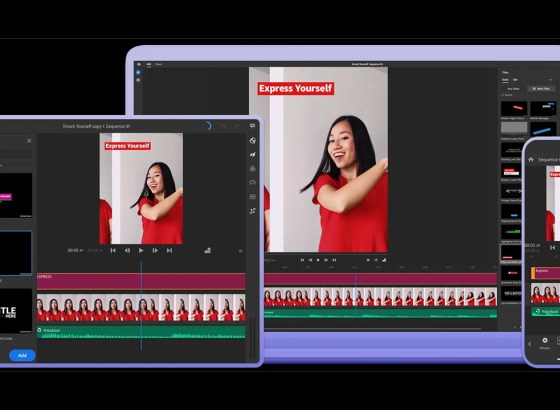Viewport: 560px width, 410px height.
Task: Click the tablet project title Sequence 01 text
Action: tap(96, 126)
